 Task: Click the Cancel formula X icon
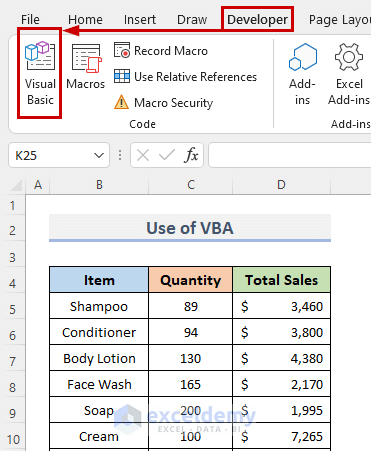pos(143,155)
